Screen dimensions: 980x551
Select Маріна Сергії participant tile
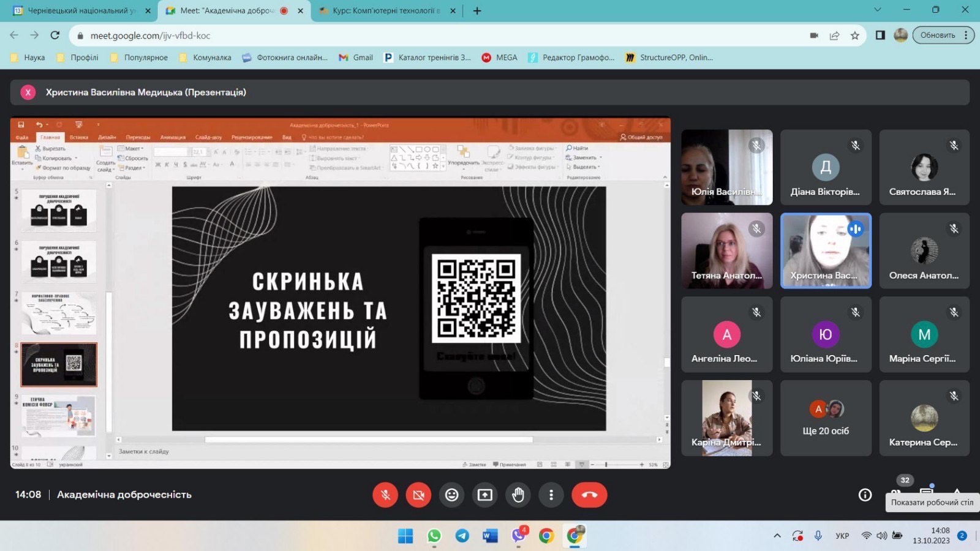point(924,334)
